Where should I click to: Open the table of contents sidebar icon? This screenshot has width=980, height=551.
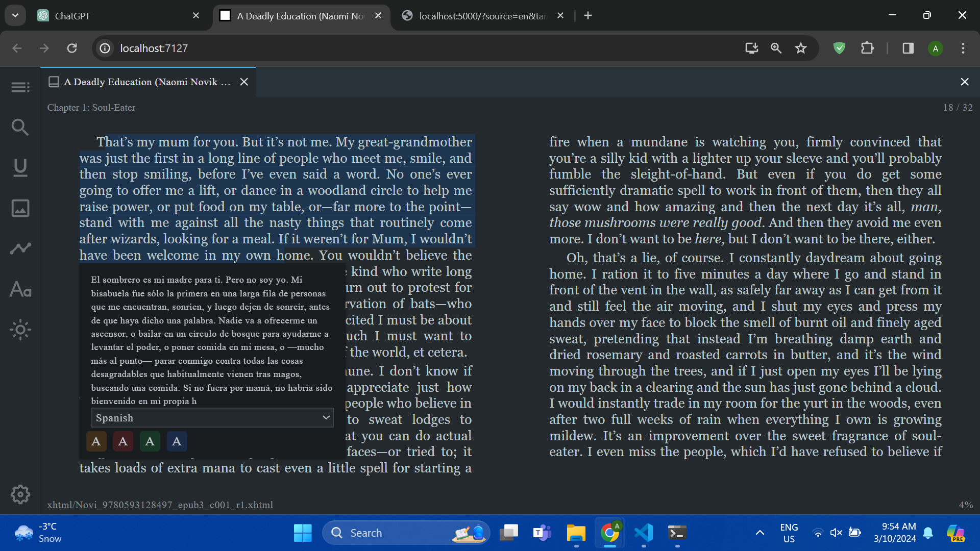tap(20, 87)
